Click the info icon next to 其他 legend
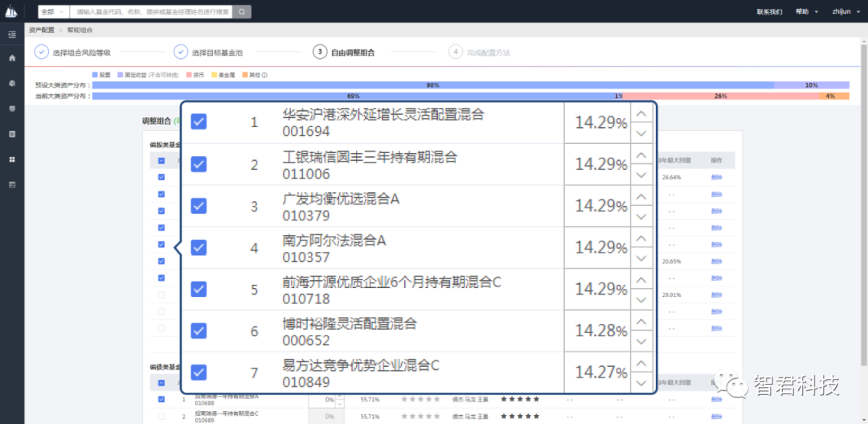This screenshot has width=868, height=424. pos(265,75)
